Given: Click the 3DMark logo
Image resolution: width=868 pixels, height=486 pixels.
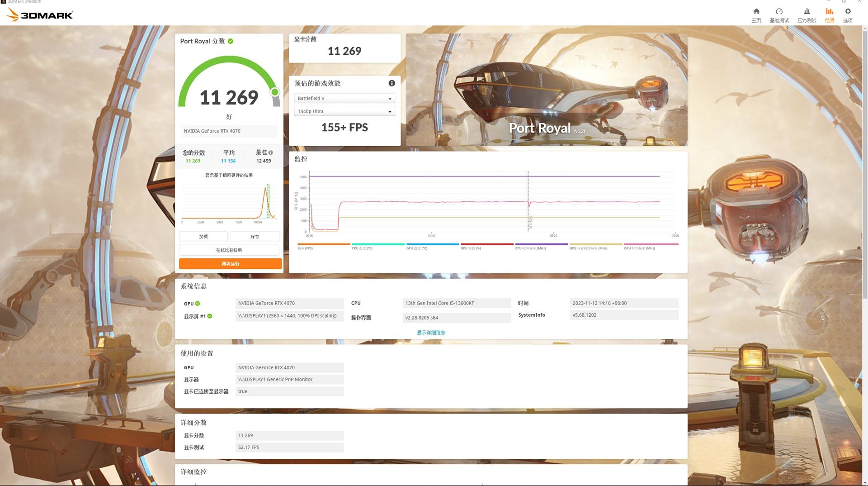Looking at the screenshot, I should [x=40, y=15].
